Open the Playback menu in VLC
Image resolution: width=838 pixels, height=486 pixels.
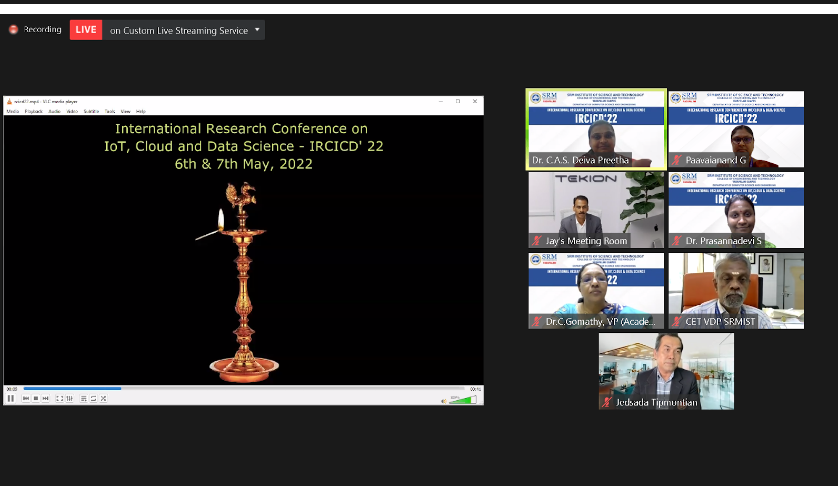click(x=36, y=111)
